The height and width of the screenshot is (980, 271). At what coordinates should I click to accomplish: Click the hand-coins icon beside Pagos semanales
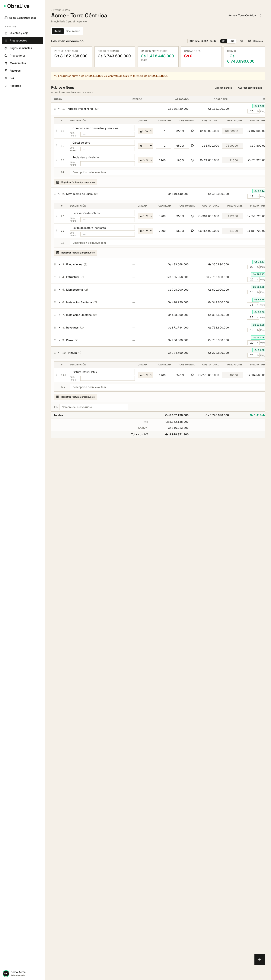tap(6, 48)
